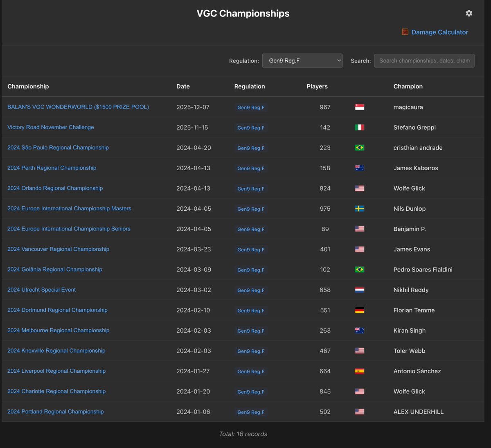Click the Brazil flag beside cristhian andrade
The height and width of the screenshot is (448, 491).
coord(360,148)
